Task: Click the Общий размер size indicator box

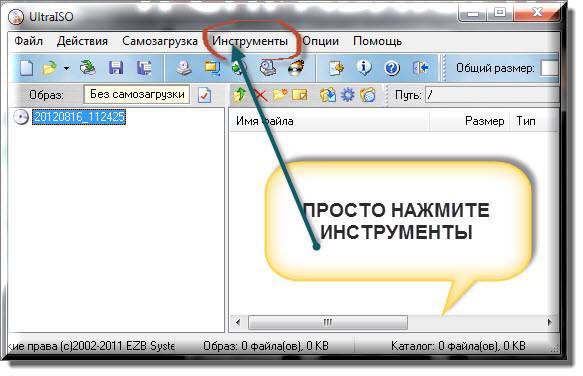Action: point(550,68)
